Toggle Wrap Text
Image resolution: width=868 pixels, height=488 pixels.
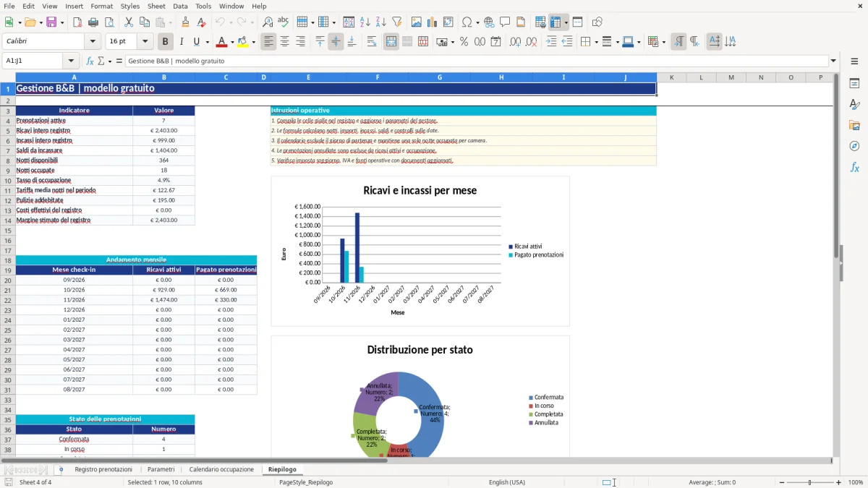(372, 41)
